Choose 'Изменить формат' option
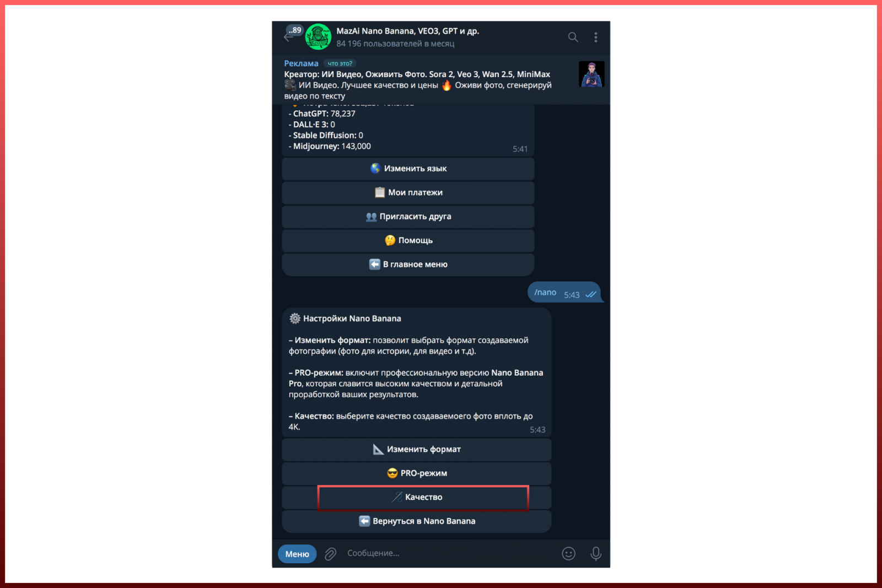The image size is (882, 588). 417,450
